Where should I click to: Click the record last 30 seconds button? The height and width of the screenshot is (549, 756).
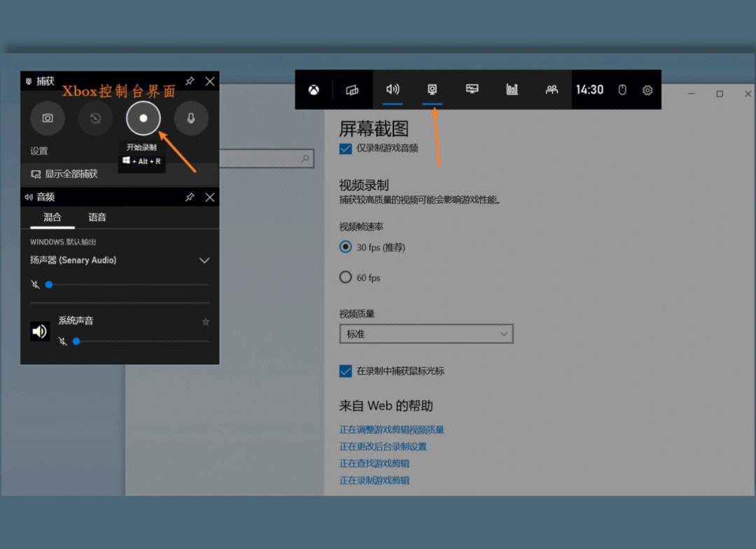point(95,118)
